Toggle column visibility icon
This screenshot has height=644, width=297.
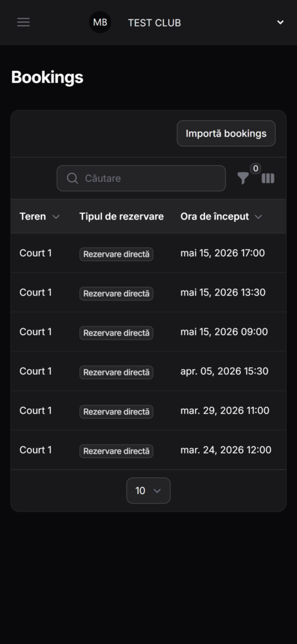click(268, 178)
